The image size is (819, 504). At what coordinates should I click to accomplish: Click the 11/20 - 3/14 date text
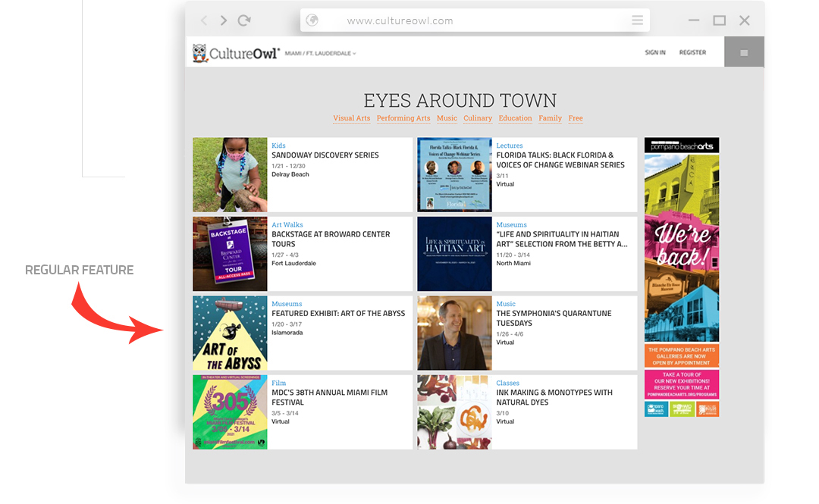coord(513,255)
